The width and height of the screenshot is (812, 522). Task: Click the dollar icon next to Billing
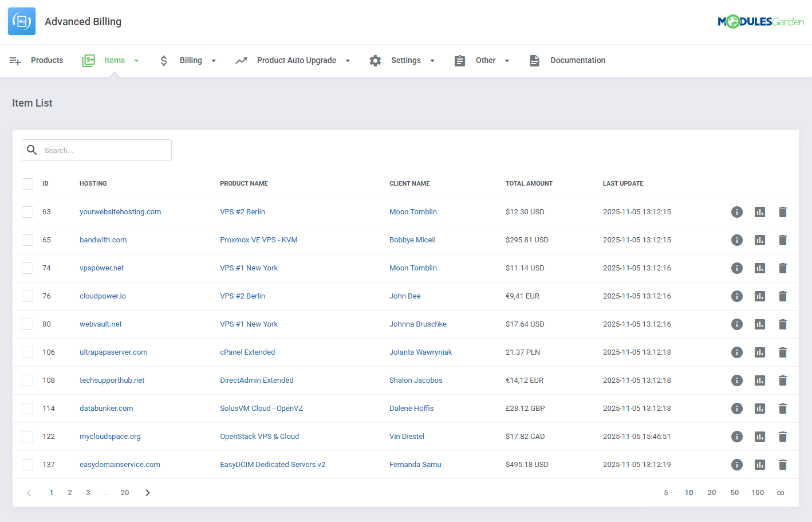(x=164, y=60)
